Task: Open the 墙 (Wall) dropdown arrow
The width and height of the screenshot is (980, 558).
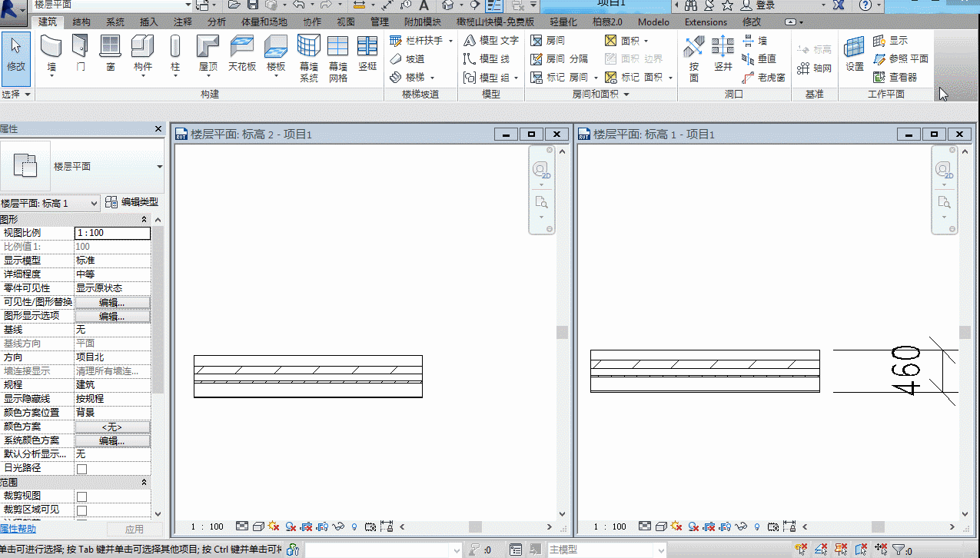Action: click(x=52, y=77)
